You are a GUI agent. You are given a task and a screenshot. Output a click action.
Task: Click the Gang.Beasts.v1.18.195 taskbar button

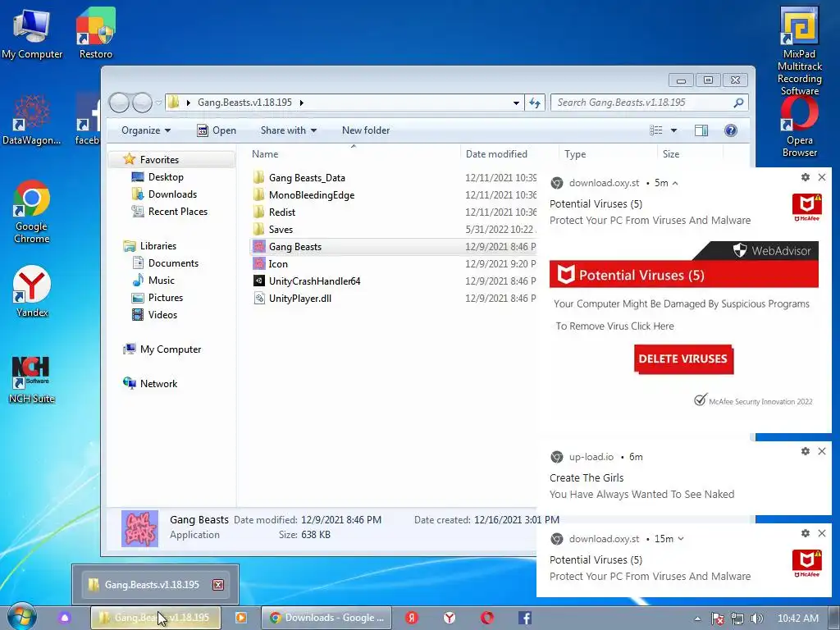[155, 618]
